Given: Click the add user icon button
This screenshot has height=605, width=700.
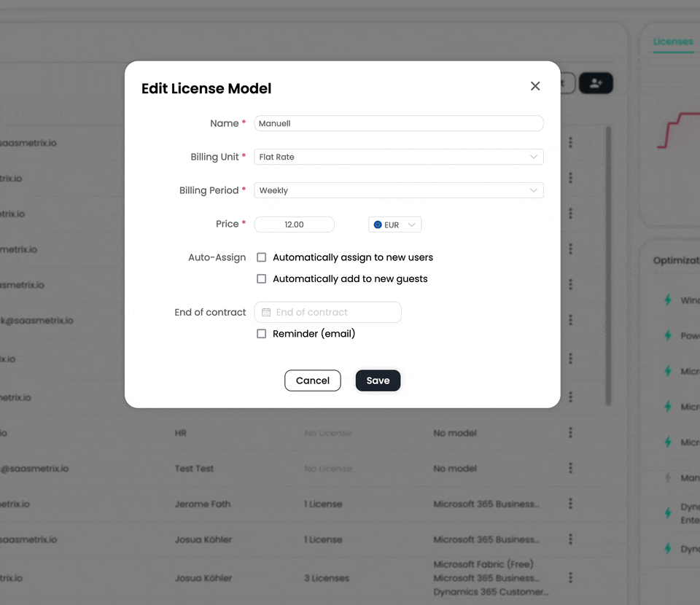Looking at the screenshot, I should click(596, 83).
